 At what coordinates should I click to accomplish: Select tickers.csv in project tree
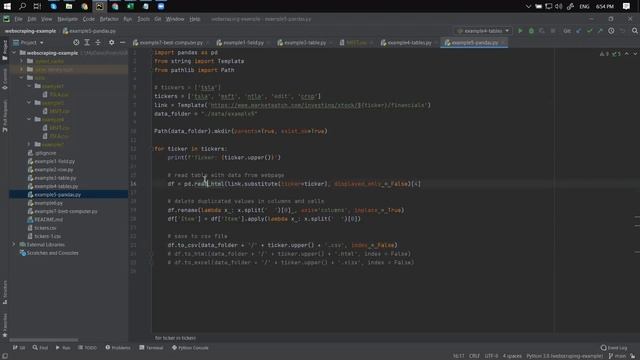(x=45, y=228)
